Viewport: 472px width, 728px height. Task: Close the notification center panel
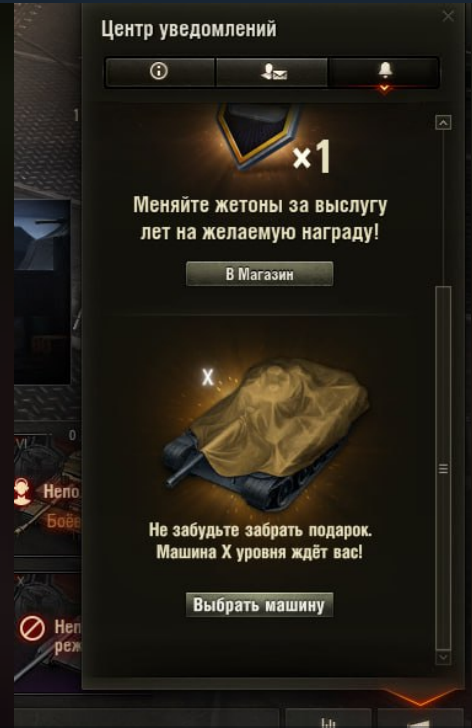coord(448,16)
